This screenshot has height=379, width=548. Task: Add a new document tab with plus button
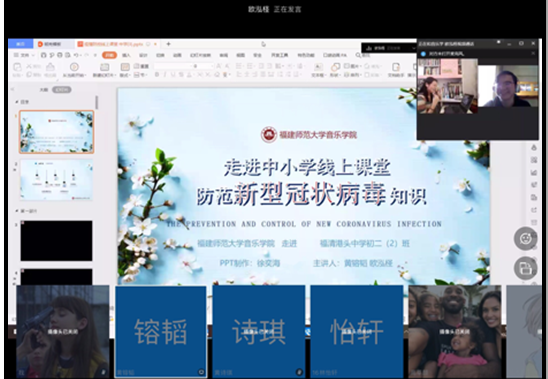pyautogui.click(x=168, y=44)
